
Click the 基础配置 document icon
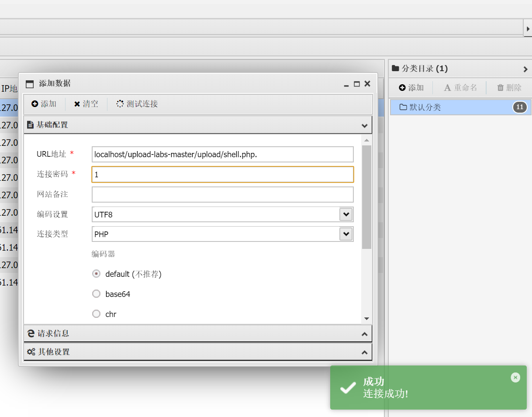(x=30, y=125)
